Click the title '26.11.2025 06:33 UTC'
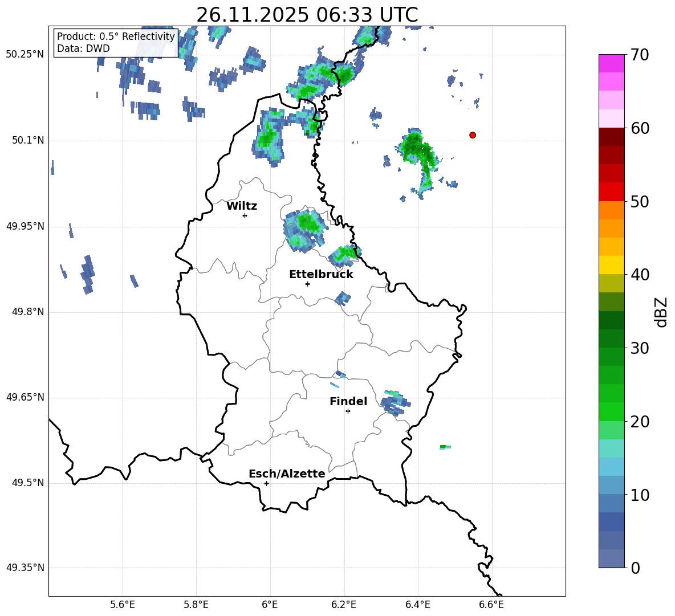 pos(307,15)
